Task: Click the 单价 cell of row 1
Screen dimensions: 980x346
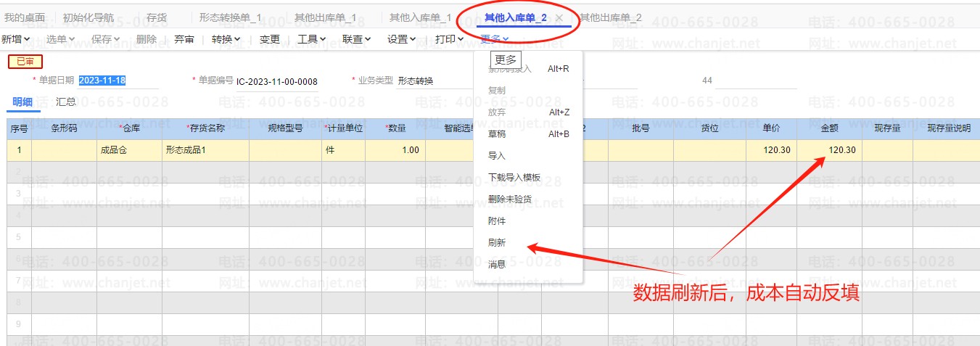Action: [771, 150]
